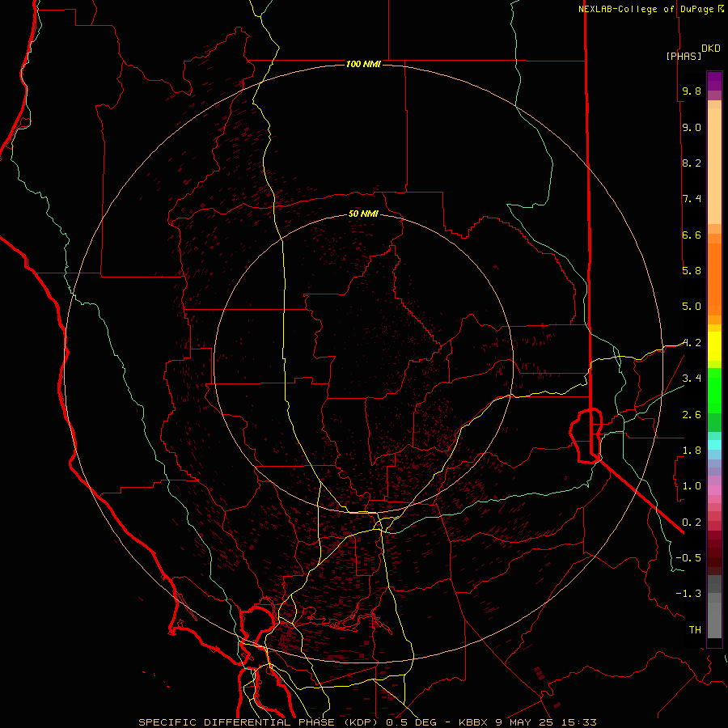Screen dimensions: 728x728
Task: Select the 9.0 value on color scale
Action: (x=692, y=127)
